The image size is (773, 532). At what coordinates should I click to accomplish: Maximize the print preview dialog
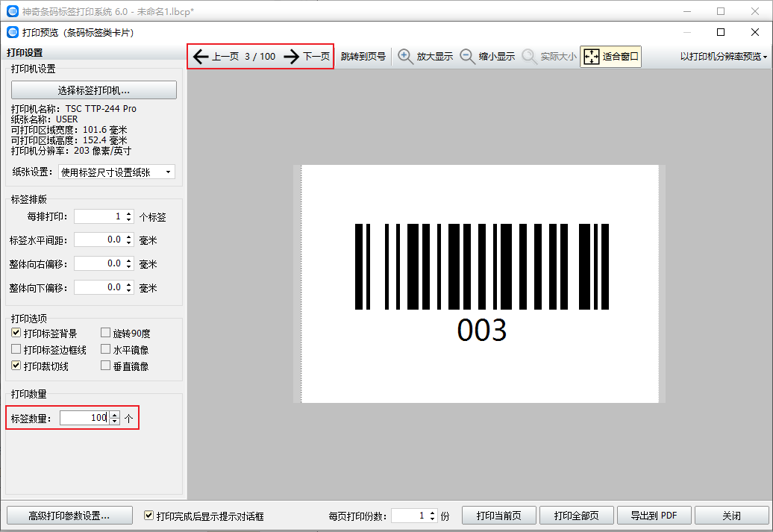coord(721,33)
